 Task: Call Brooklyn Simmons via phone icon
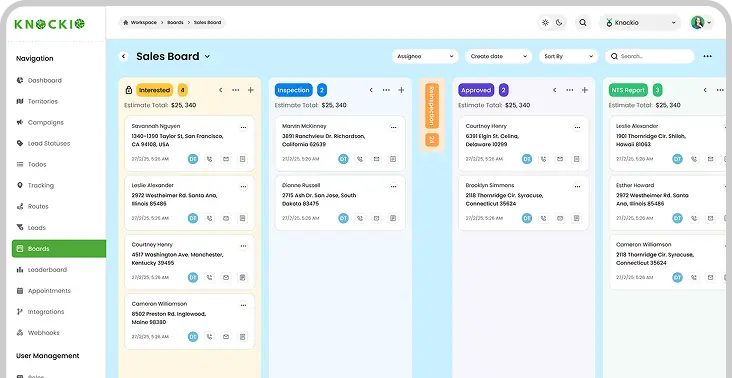click(543, 218)
